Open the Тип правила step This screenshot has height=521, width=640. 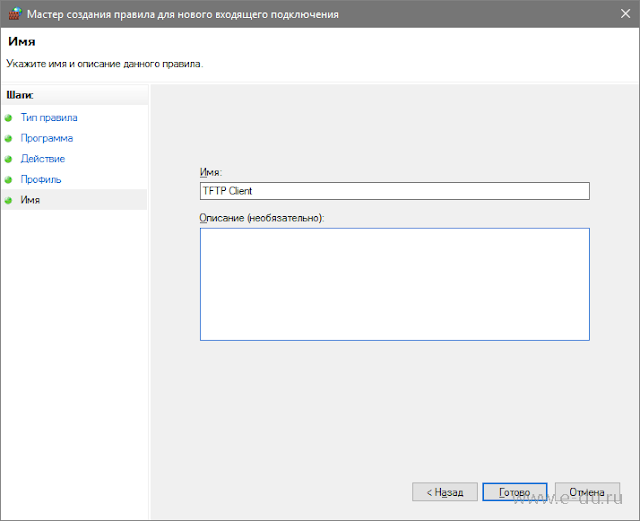(49, 118)
